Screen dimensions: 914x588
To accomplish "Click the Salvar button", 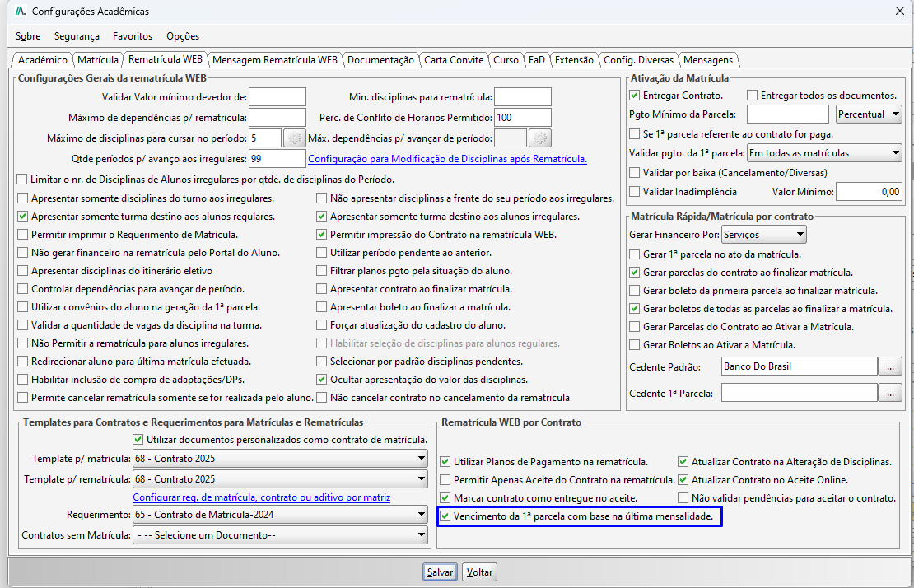I will point(440,572).
